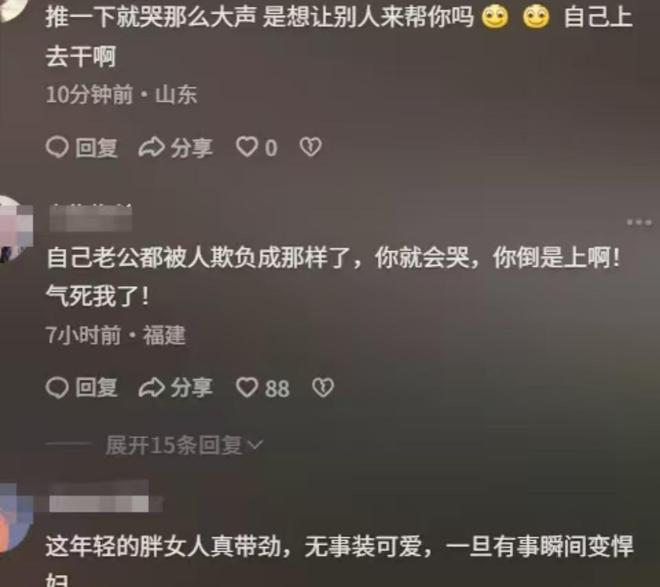660x587 pixels.
Task: Click reply bubble icon on Shandong comment
Action: [x=57, y=147]
